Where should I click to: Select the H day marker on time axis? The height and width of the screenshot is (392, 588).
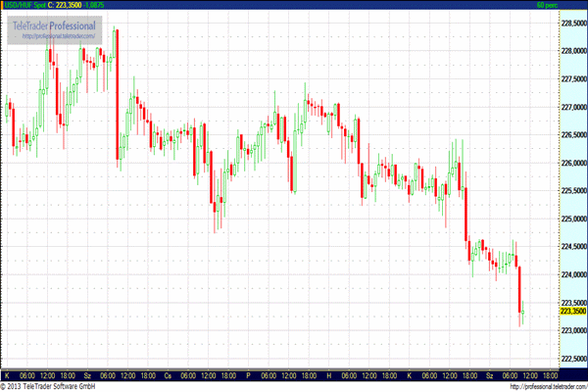328,374
